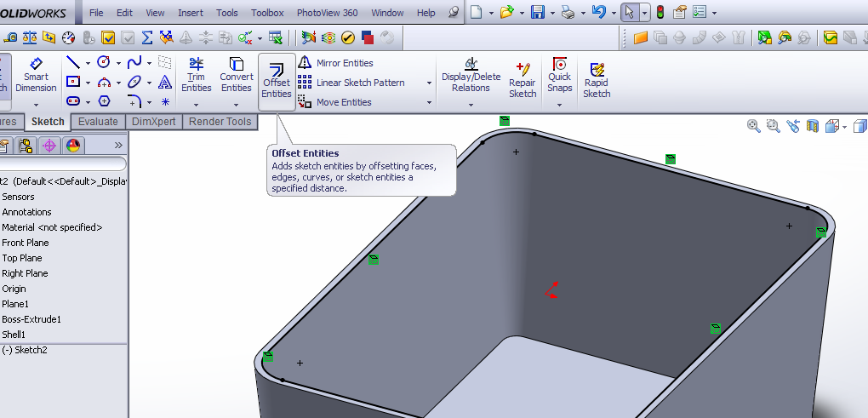Open the DisplayManager color ball tab
The width and height of the screenshot is (868, 418).
coord(73,146)
